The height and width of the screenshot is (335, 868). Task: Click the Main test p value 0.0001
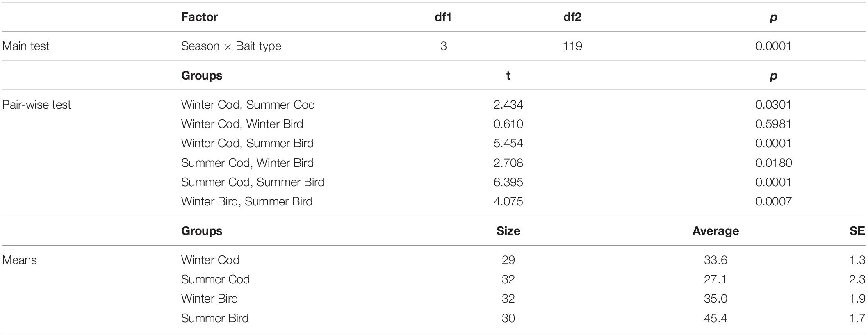(773, 46)
